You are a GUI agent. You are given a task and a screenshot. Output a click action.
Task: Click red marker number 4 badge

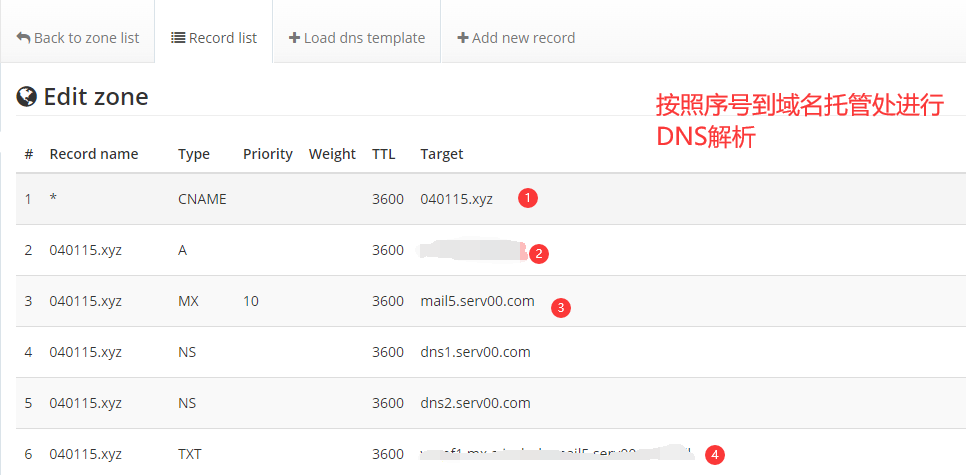(x=714, y=455)
